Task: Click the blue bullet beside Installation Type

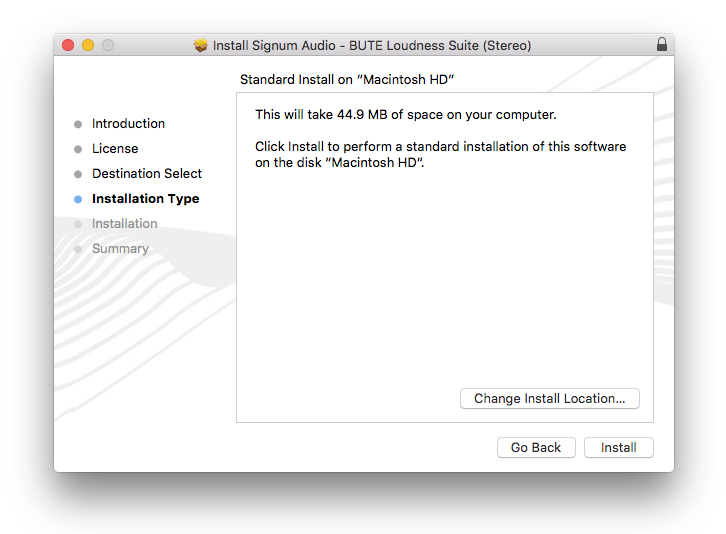Action: (78, 199)
